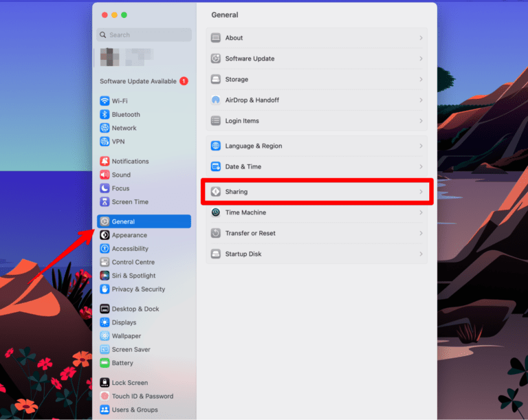Open the Network globe icon
Viewport: 528px width, 420px height.
pos(104,128)
